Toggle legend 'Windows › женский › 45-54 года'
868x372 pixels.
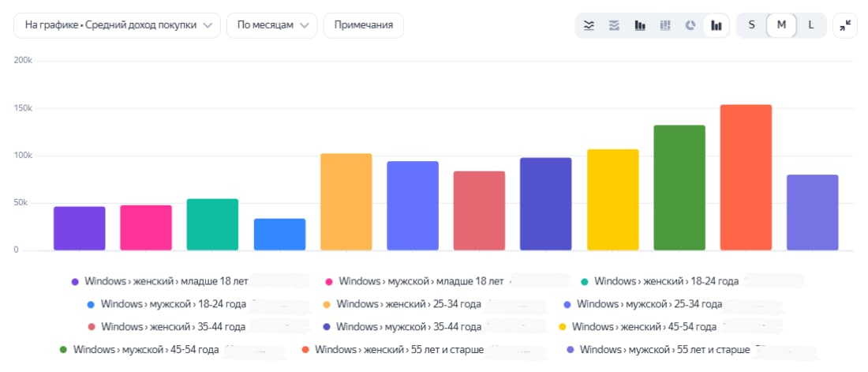coord(638,327)
